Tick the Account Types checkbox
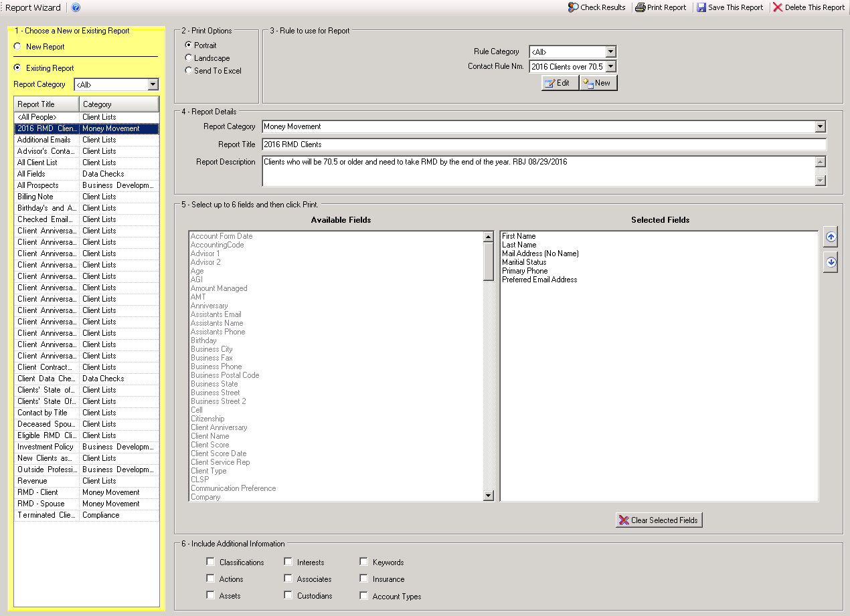Image resolution: width=850 pixels, height=616 pixels. [x=364, y=596]
